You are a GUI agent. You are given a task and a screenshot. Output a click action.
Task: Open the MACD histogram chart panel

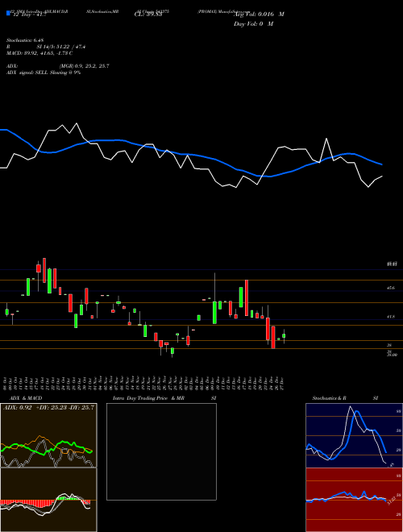point(48,500)
